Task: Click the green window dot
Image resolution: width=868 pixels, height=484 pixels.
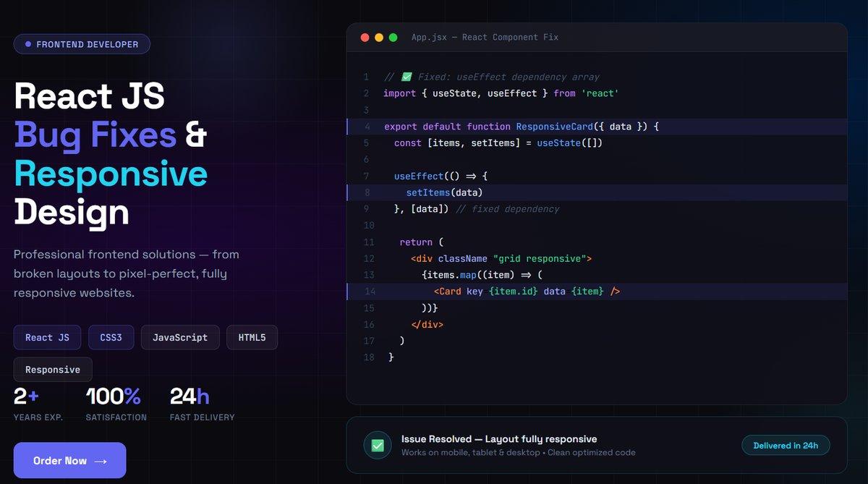Action: 393,38
